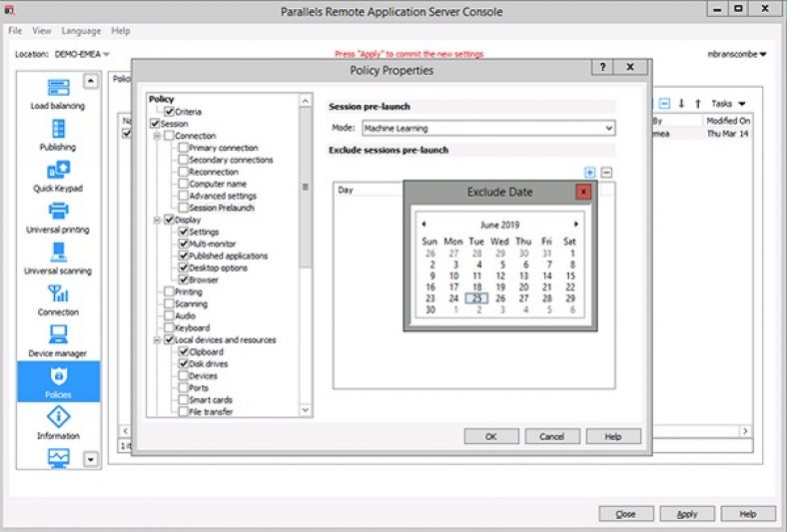
Task: Go to previous month in calendar
Action: click(x=424, y=225)
